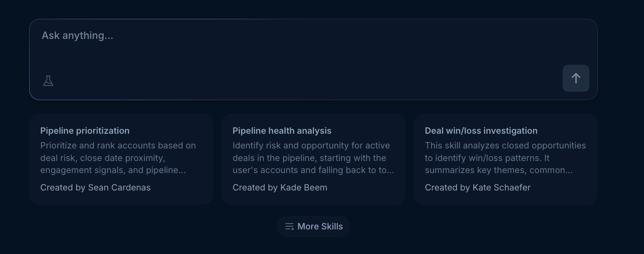This screenshot has height=254, width=644.
Task: Click Created by Kade Beem text
Action: [x=280, y=188]
